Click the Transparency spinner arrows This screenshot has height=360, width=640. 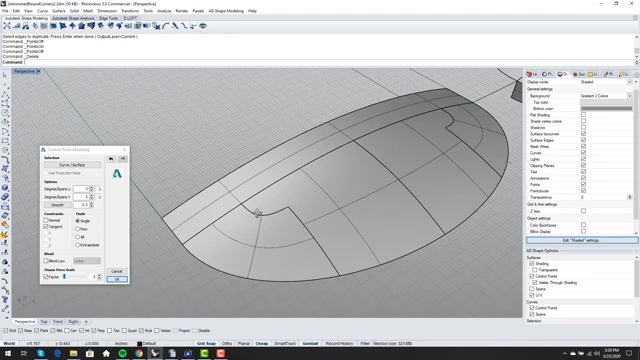tap(630, 197)
